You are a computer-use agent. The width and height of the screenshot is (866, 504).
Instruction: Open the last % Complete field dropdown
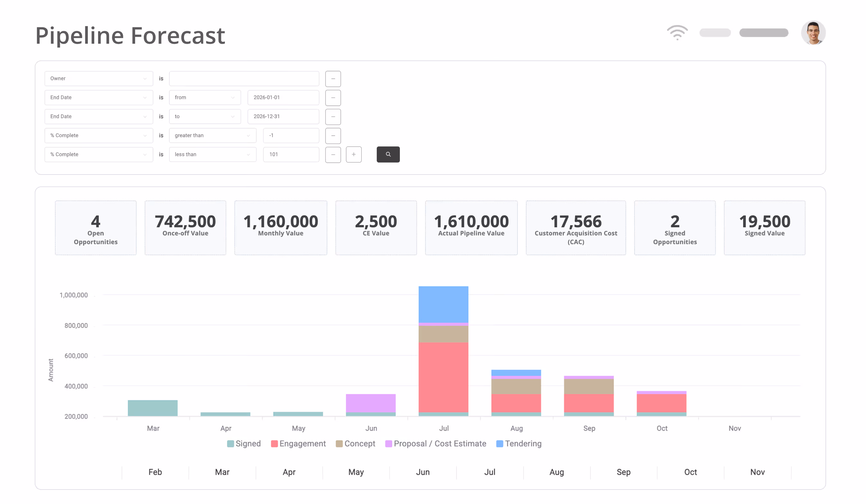click(99, 155)
